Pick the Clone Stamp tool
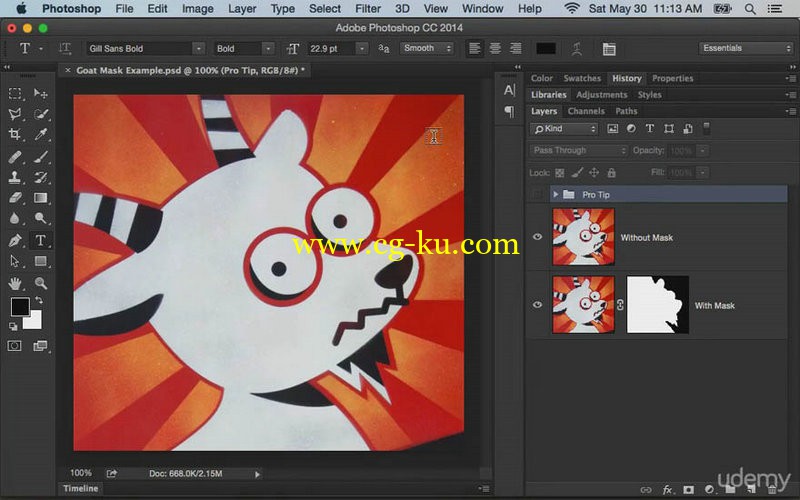 coord(15,177)
